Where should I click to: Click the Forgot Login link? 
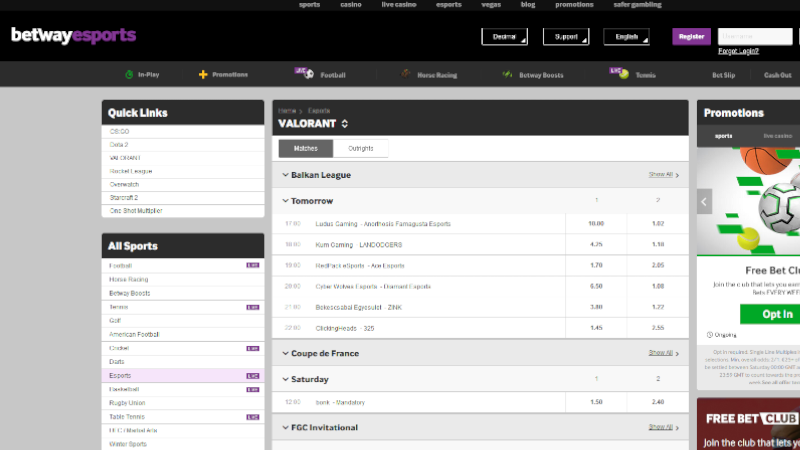pos(738,51)
